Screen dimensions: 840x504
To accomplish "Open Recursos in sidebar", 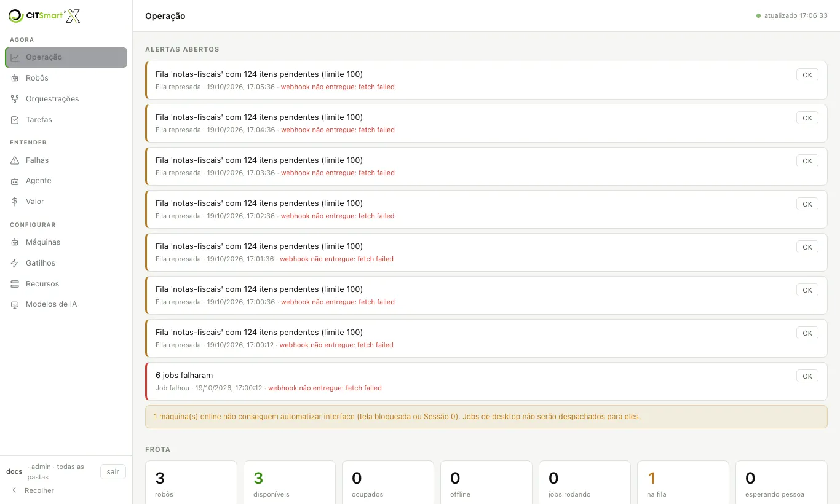I will pos(66,284).
